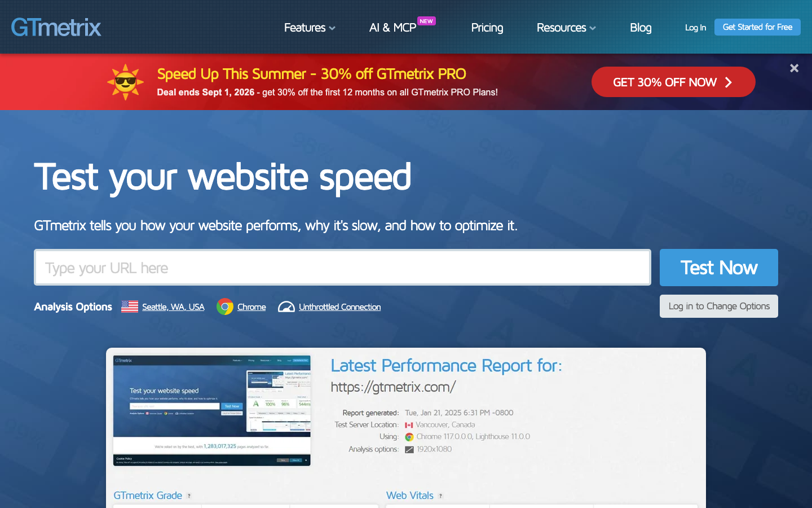Click the Test Now button
Screen dimensions: 812x508
719,268
